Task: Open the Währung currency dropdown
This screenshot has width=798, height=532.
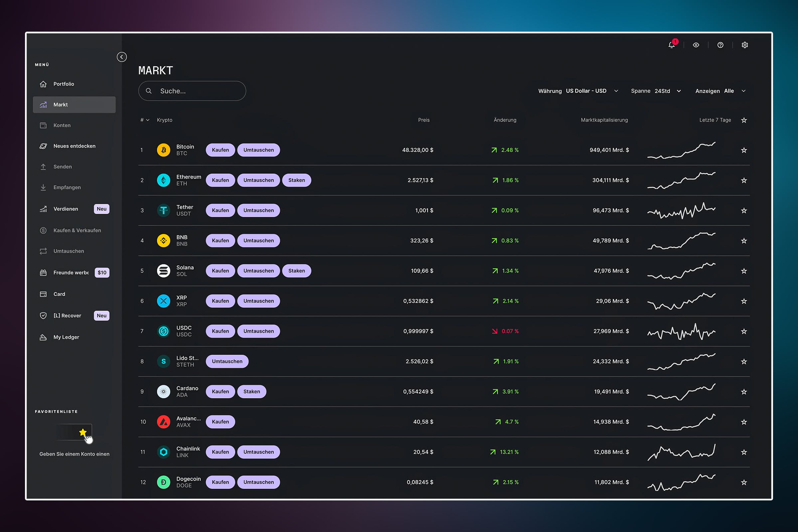Action: [x=579, y=91]
